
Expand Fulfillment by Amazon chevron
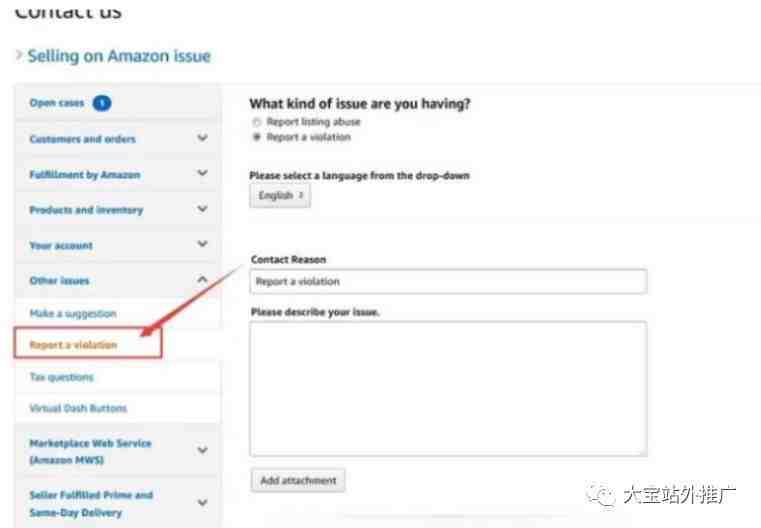[x=202, y=173]
